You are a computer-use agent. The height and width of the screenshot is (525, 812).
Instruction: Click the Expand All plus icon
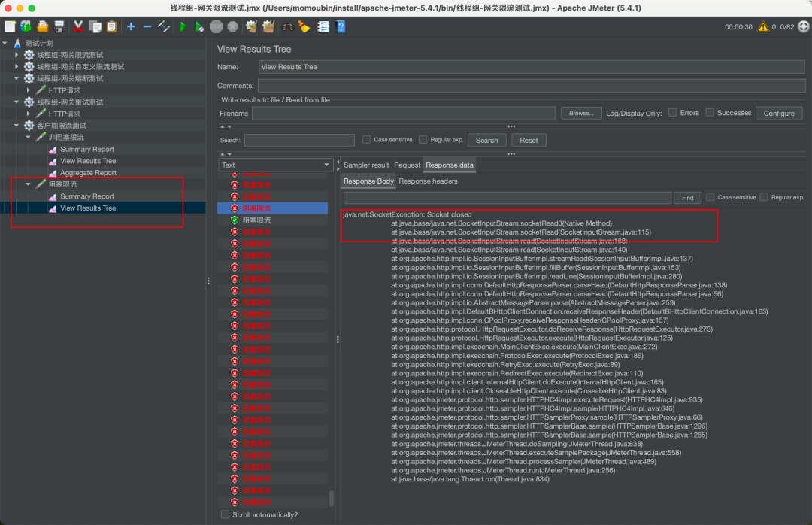[x=131, y=26]
